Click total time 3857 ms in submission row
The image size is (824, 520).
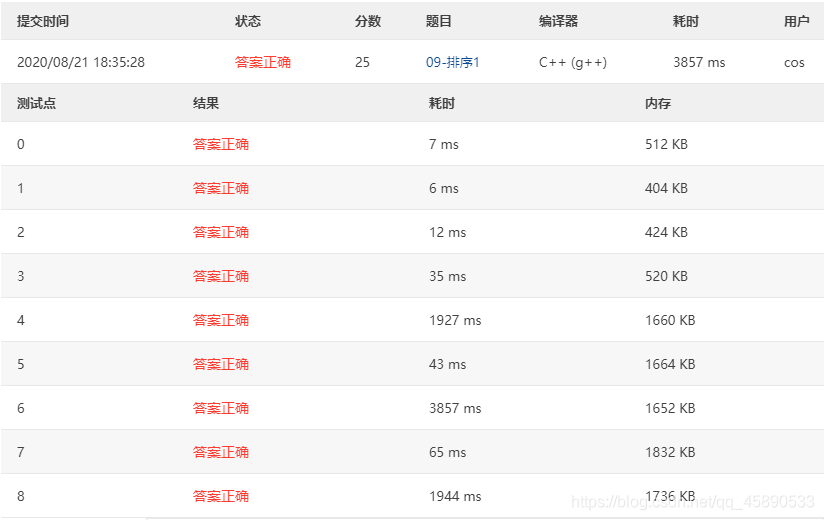(699, 63)
